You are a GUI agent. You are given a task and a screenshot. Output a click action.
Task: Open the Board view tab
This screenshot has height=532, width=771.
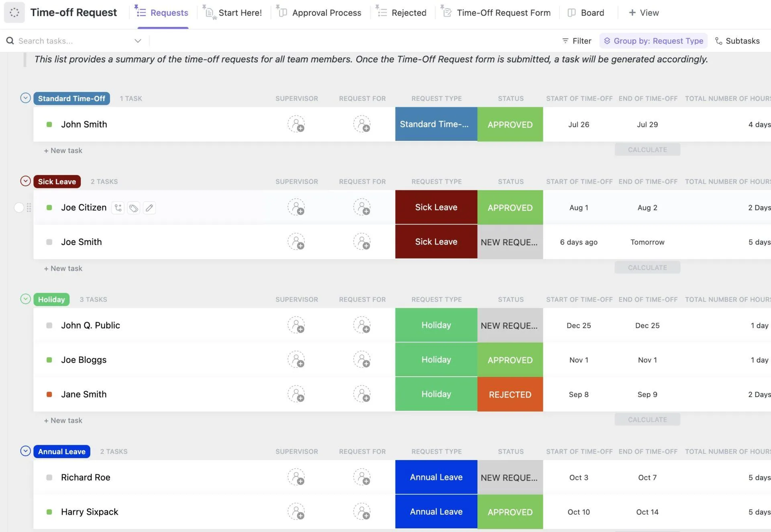pyautogui.click(x=586, y=13)
